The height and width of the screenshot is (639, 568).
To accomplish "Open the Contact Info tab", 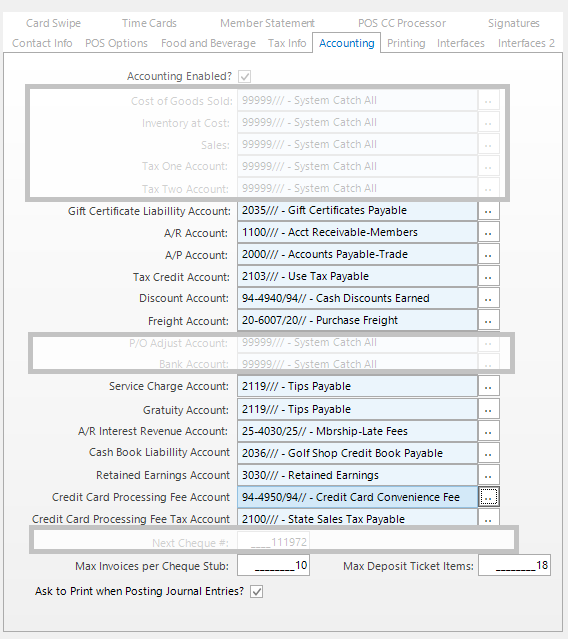I will [42, 43].
